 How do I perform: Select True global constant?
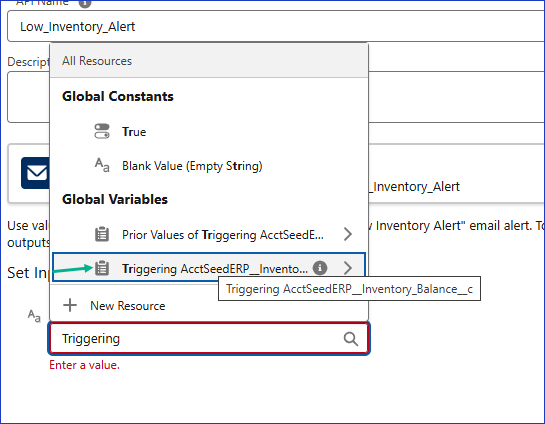click(x=209, y=132)
